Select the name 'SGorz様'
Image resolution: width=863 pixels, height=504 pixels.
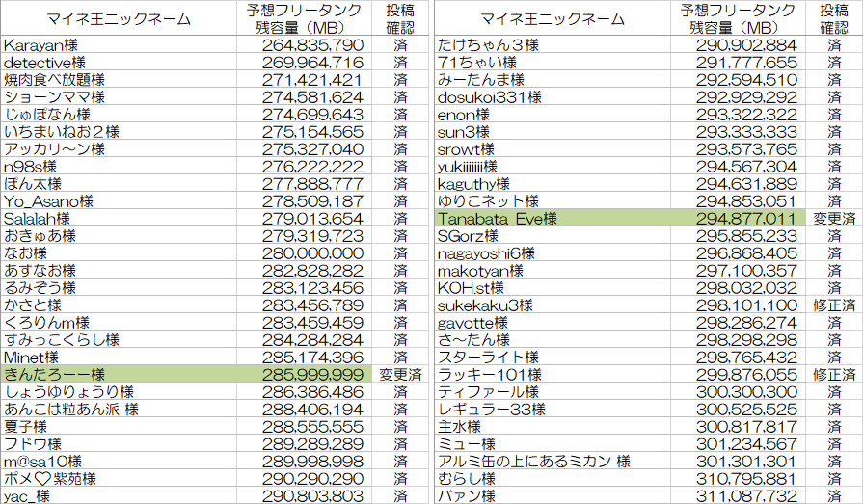click(469, 236)
